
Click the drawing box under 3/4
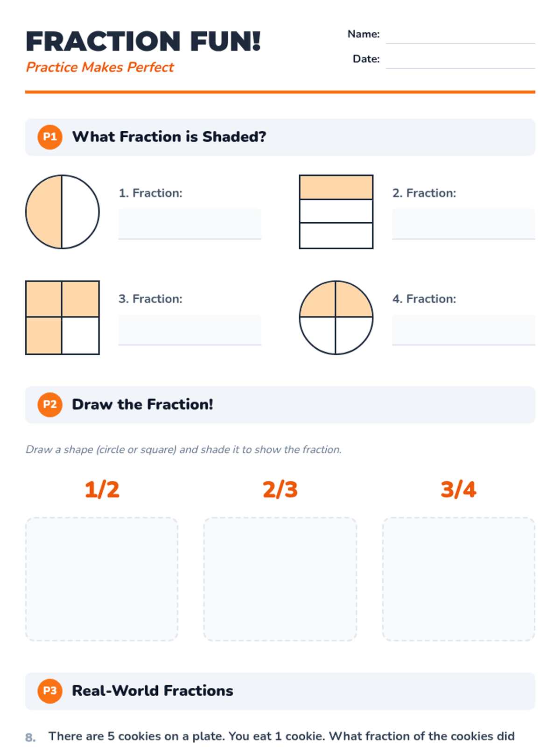[x=458, y=579]
